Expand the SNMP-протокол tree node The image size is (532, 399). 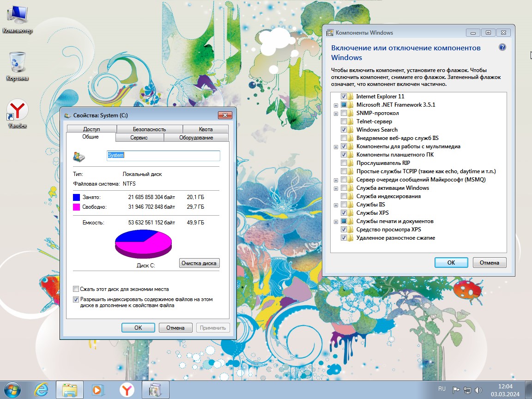336,114
